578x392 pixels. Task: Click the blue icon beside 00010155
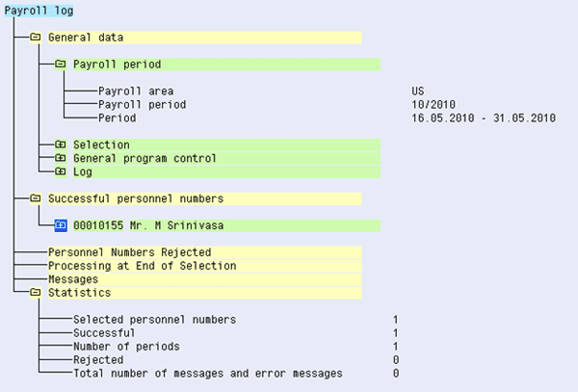(60, 225)
